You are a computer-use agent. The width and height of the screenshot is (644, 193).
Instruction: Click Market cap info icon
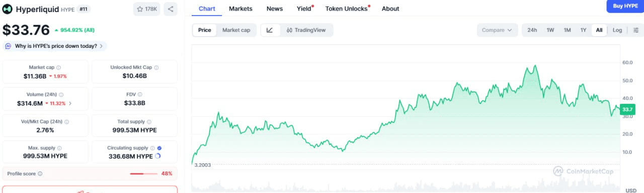(59, 68)
